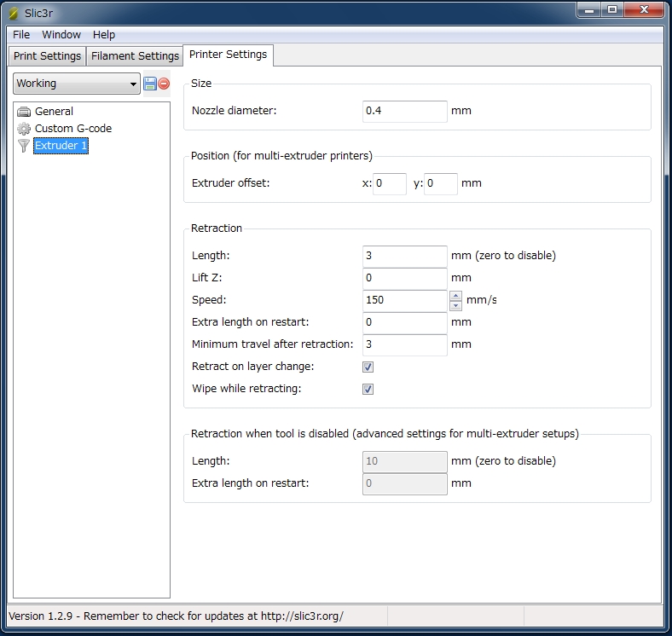Select Custom G-code in the tree

(73, 129)
